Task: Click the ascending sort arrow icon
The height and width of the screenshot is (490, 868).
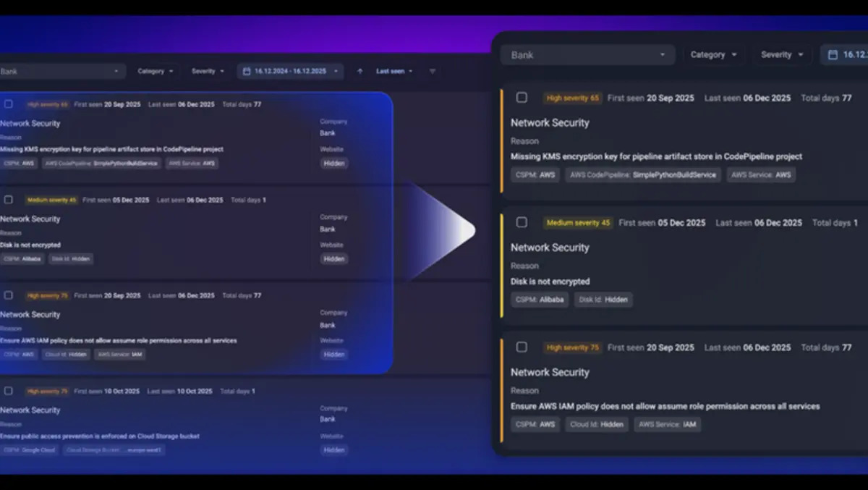Action: 359,72
